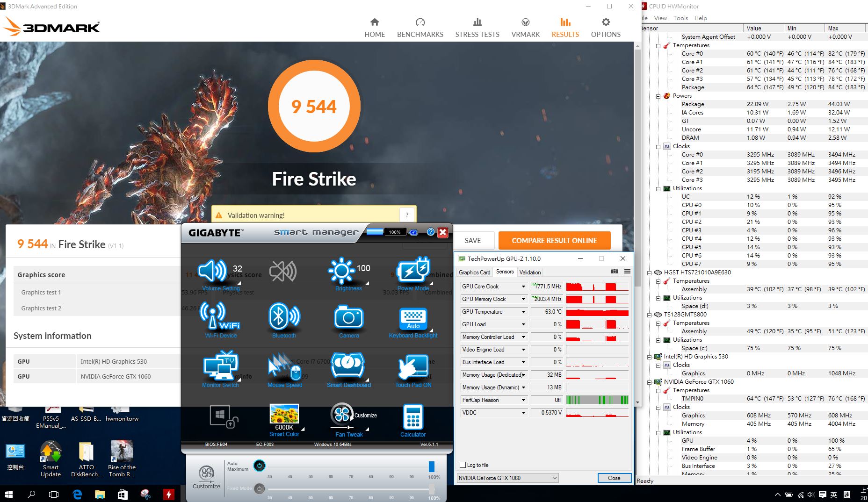Viewport: 868px width, 502px height.
Task: Open GPU Temperature sensor dropdown
Action: 523,312
